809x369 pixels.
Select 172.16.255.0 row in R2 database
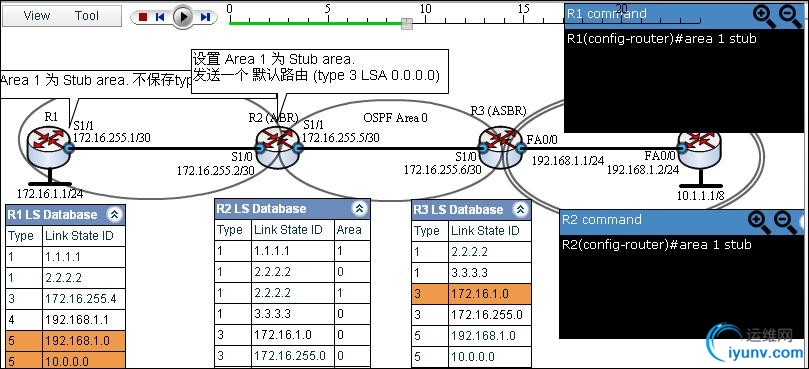[293, 356]
